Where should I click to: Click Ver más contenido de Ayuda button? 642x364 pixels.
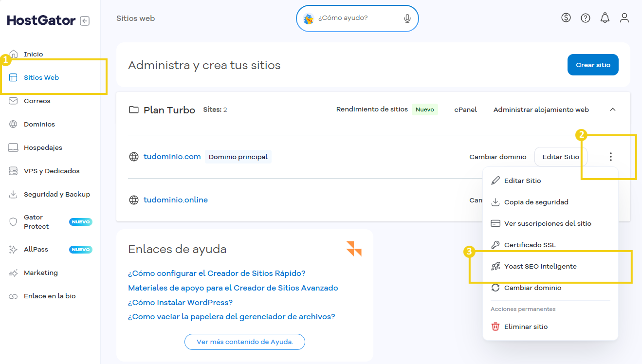tap(245, 342)
